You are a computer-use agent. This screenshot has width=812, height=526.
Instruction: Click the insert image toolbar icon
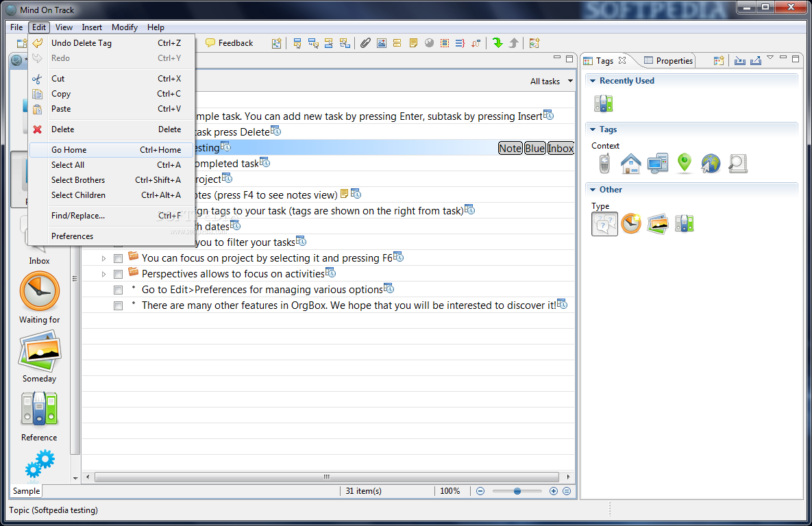[x=382, y=43]
